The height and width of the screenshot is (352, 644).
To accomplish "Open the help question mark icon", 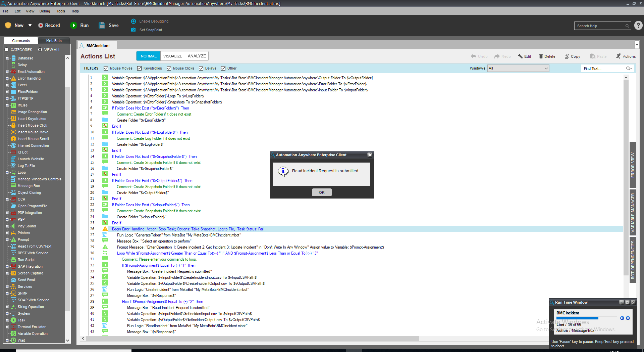I will point(639,26).
